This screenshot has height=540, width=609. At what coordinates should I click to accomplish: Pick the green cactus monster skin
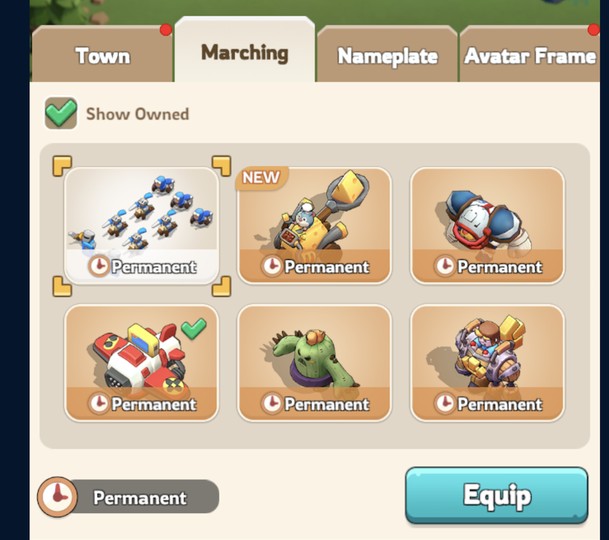pyautogui.click(x=314, y=363)
